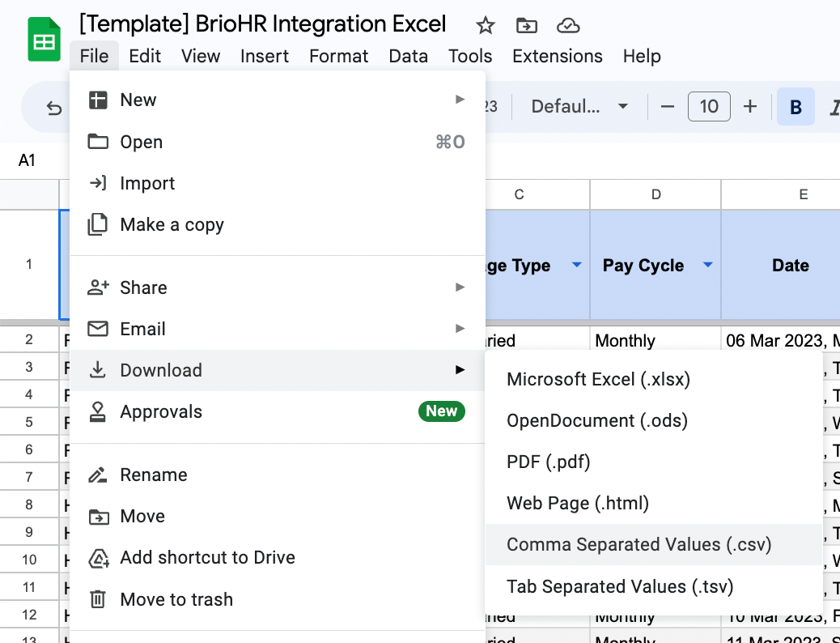Viewport: 840px width, 643px height.
Task: Select Rename in File menu
Action: point(278,475)
